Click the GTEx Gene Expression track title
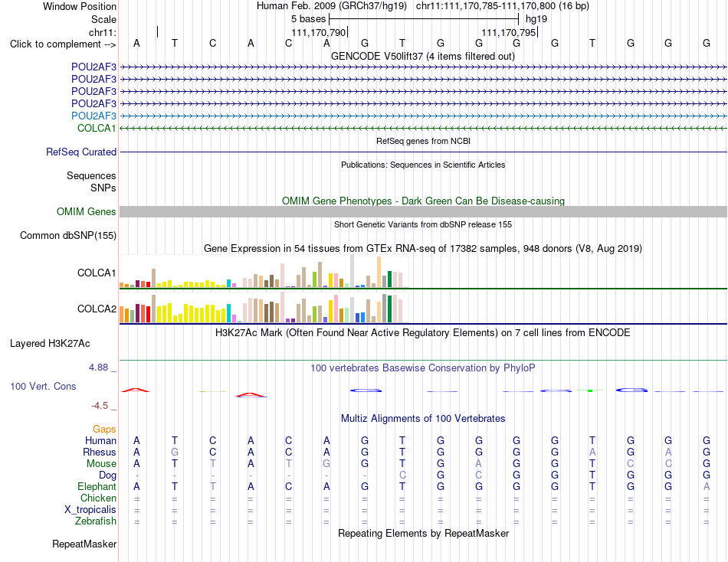The height and width of the screenshot is (562, 728). [423, 249]
